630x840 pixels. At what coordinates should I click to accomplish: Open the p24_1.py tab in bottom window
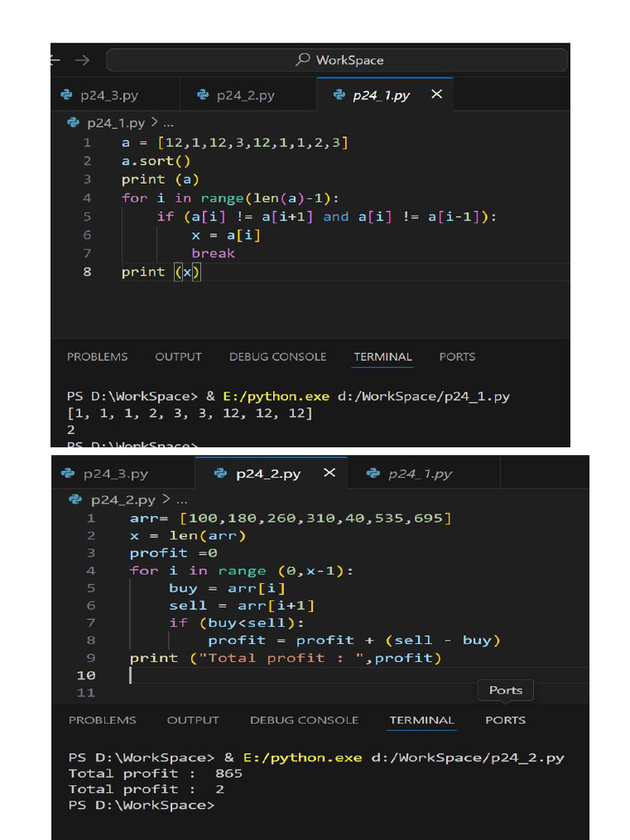click(x=424, y=473)
